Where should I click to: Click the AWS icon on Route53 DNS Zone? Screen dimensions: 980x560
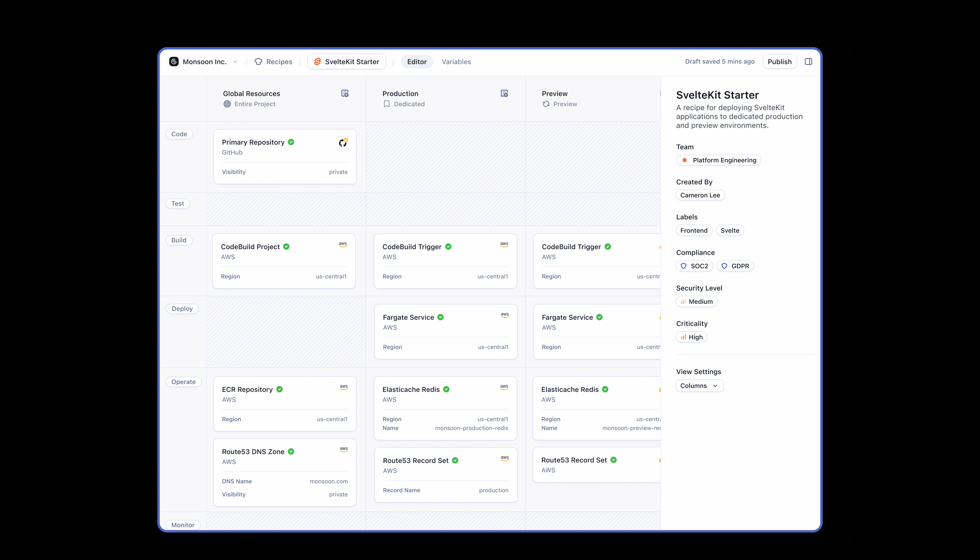pos(344,449)
